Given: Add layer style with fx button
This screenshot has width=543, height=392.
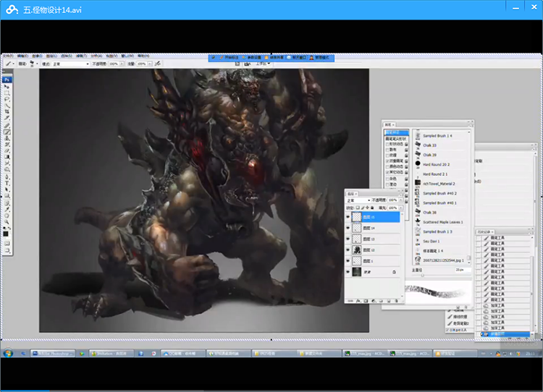Looking at the screenshot, I should click(358, 301).
